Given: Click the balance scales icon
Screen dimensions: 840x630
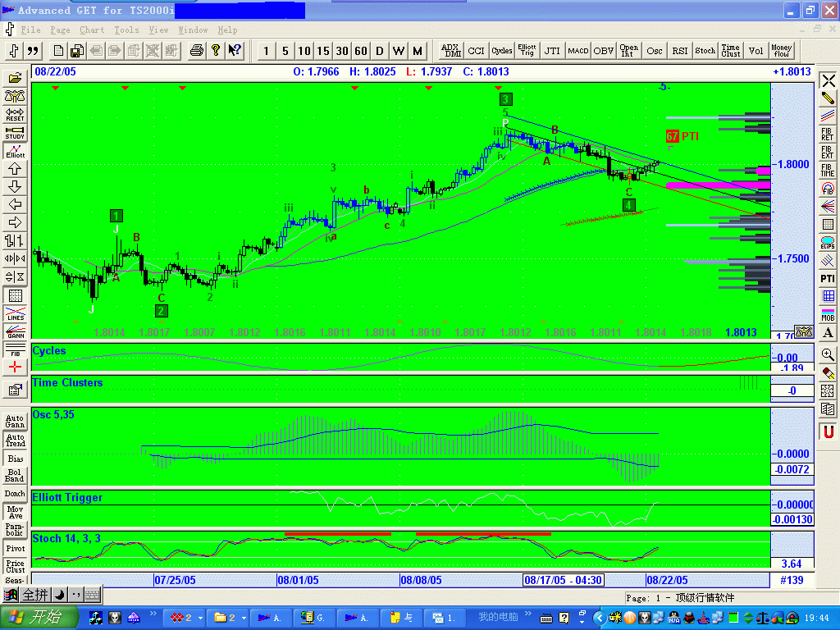Looking at the screenshot, I should click(15, 97).
